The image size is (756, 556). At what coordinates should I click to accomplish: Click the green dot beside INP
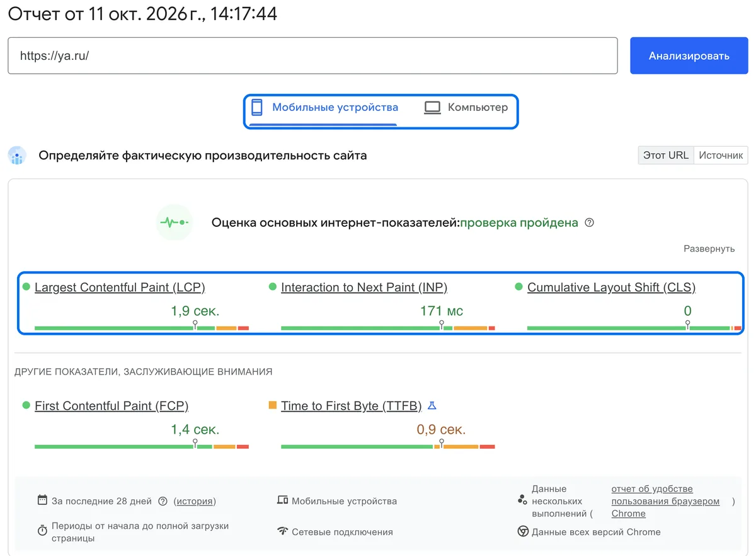pyautogui.click(x=272, y=287)
